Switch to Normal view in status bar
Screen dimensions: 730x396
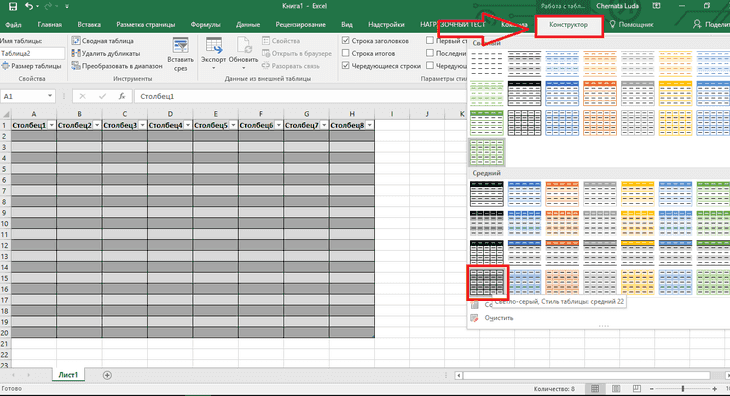click(595, 389)
